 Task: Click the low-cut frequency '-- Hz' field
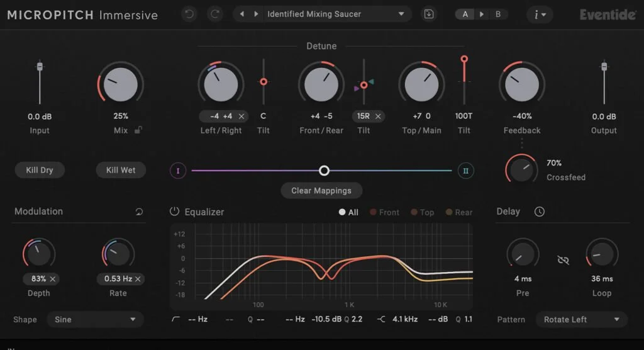click(x=197, y=319)
